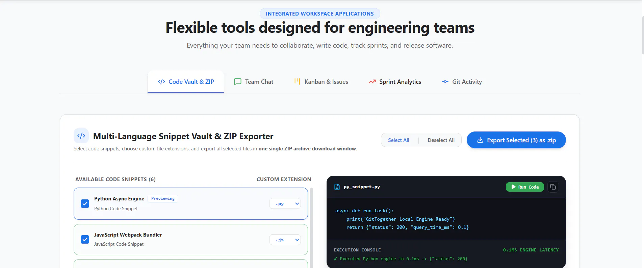
Task: Click the Snippet Vault code icon beside heading
Action: pos(81,136)
